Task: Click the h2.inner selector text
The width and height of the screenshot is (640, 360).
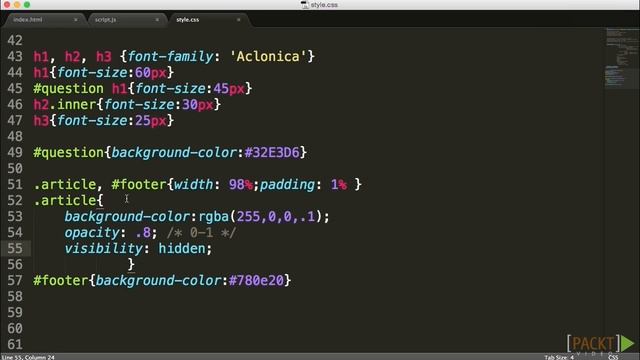Action: pos(65,104)
